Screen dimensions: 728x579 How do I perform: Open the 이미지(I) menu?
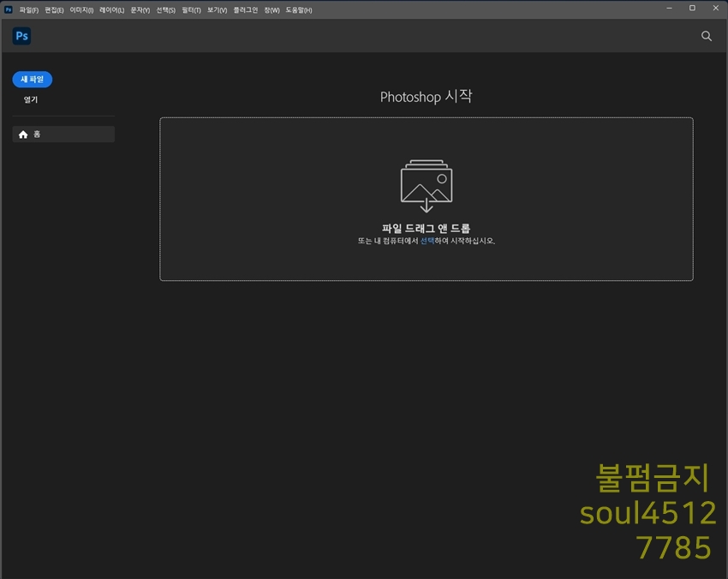click(81, 10)
